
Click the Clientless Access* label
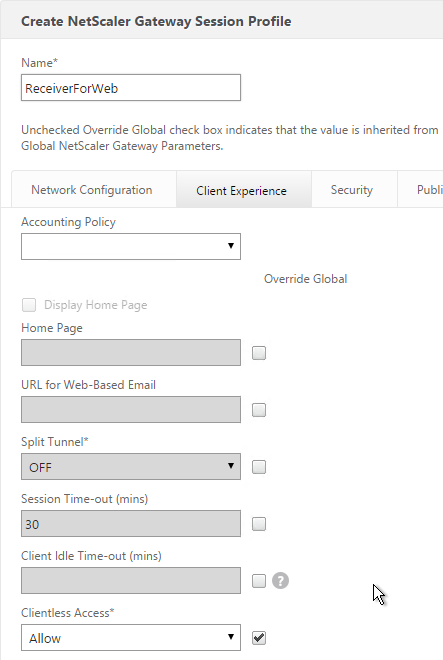(68, 612)
